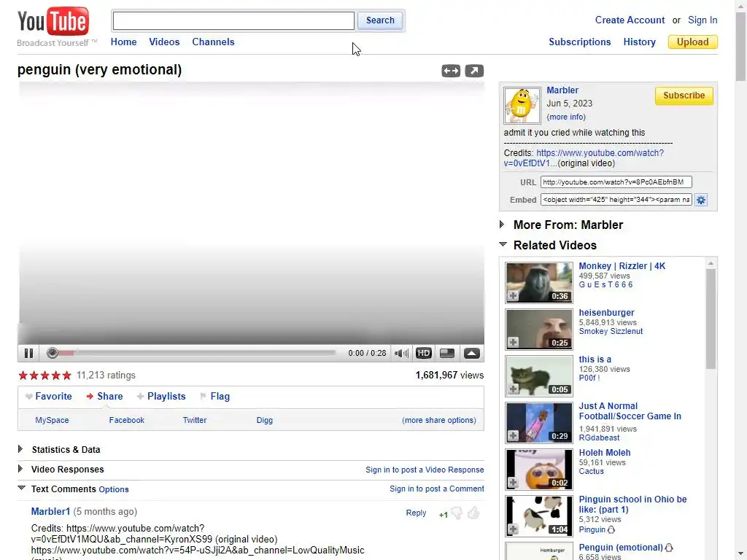Image resolution: width=747 pixels, height=560 pixels.
Task: Pause the video with the pause button
Action: pyautogui.click(x=28, y=353)
